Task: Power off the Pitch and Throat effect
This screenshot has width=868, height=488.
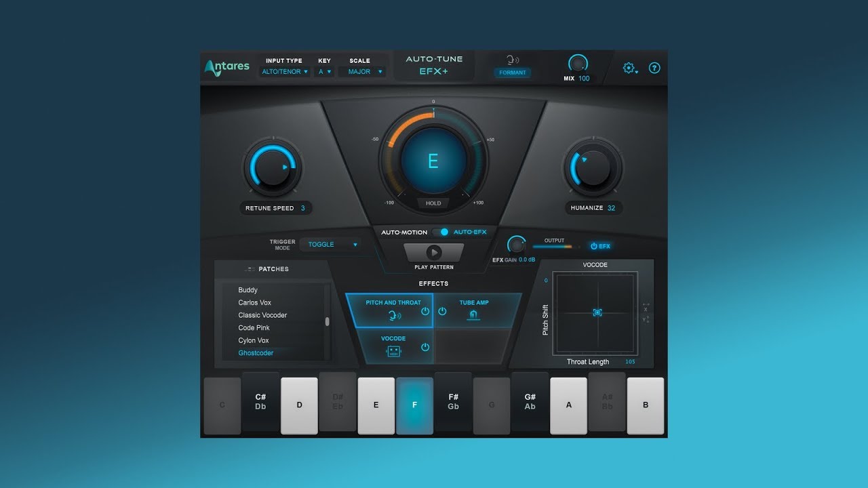Action: point(427,311)
